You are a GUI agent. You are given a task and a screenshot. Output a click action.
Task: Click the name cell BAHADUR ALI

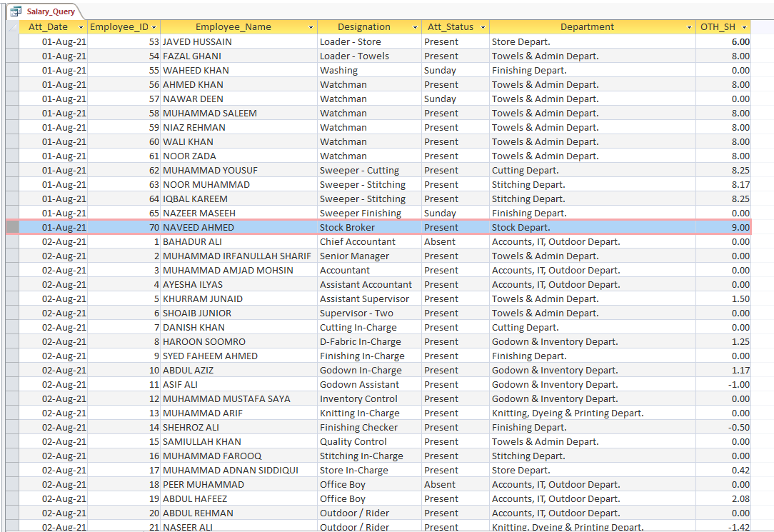click(239, 242)
